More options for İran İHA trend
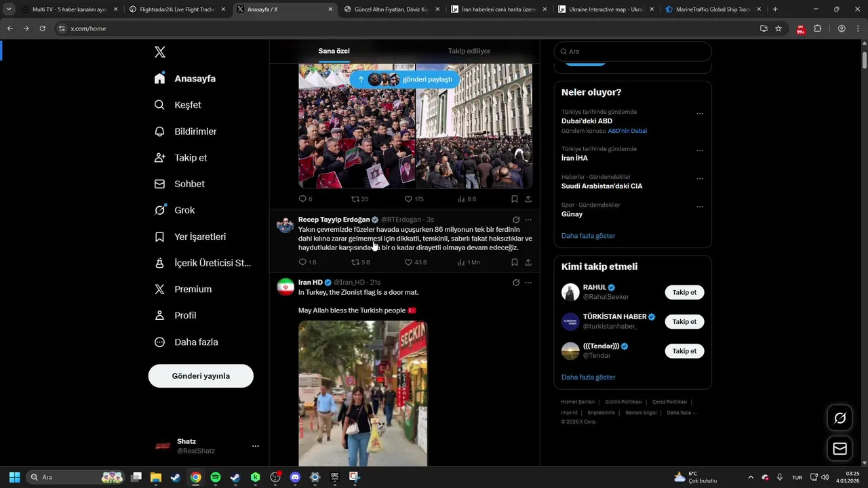The width and height of the screenshot is (868, 488). 700,150
